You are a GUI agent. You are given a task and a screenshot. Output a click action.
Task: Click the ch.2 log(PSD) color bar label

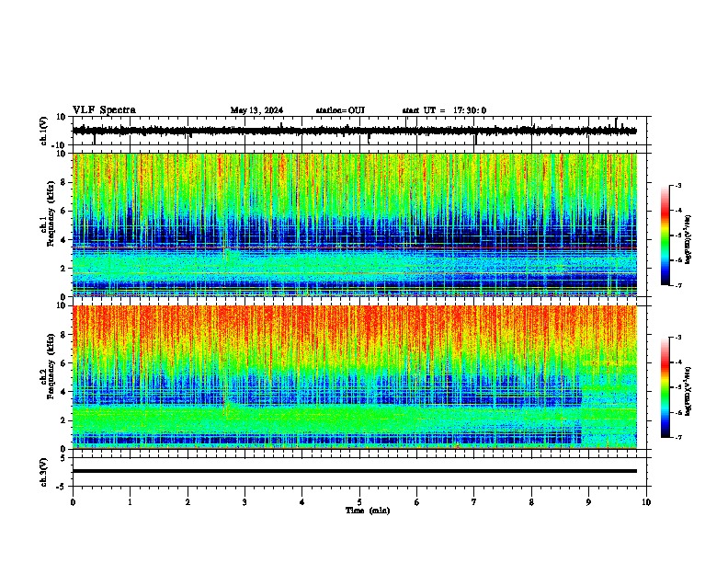tap(688, 391)
